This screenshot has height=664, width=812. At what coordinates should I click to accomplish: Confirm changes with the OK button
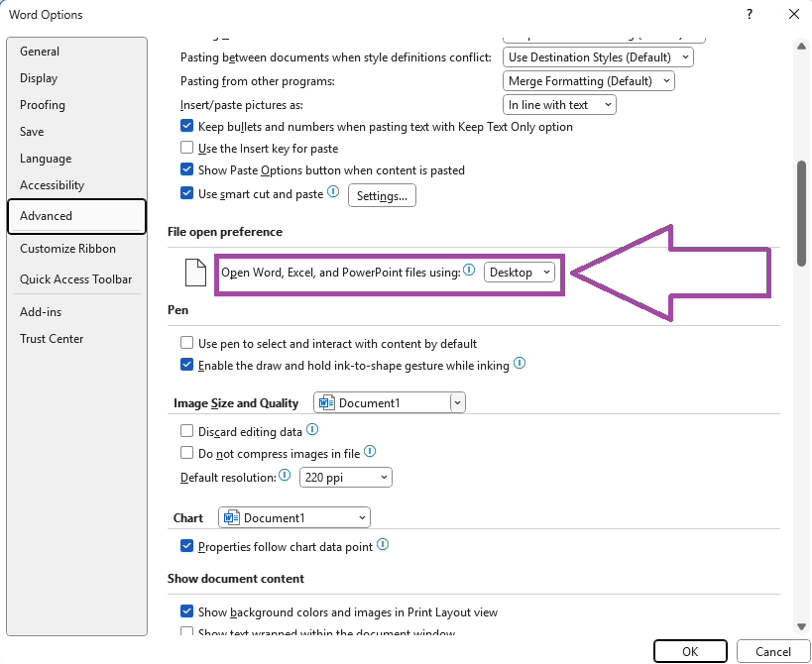(690, 651)
